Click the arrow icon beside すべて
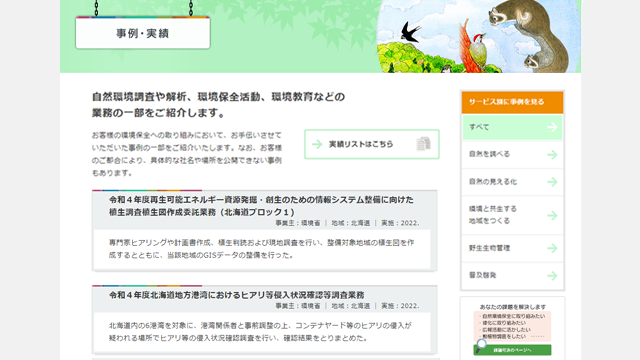 (552, 127)
